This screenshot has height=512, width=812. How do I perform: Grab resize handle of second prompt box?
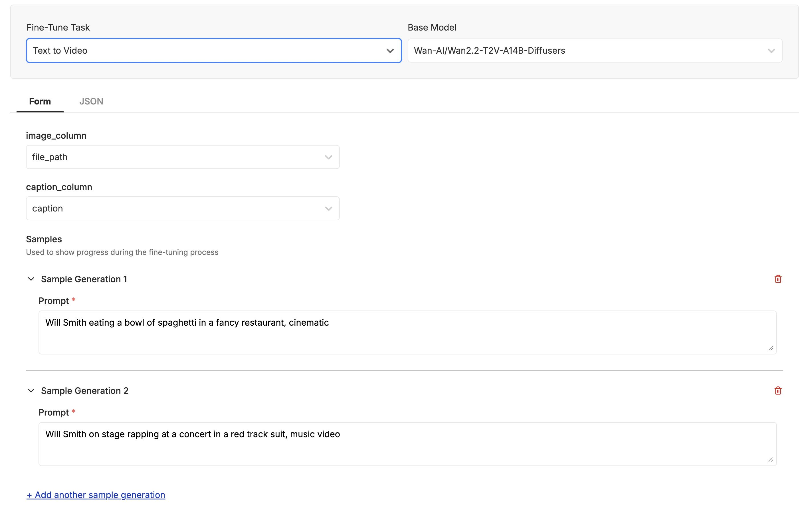click(770, 460)
